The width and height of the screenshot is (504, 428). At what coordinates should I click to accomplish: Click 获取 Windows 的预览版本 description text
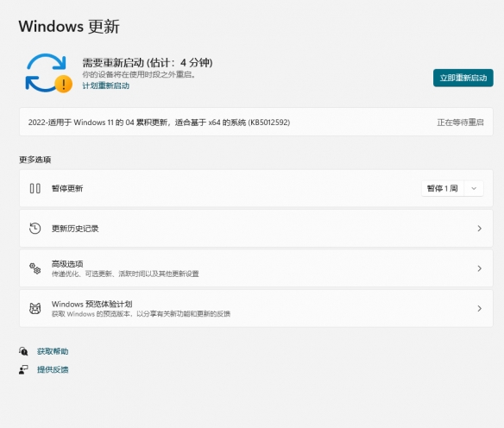141,314
